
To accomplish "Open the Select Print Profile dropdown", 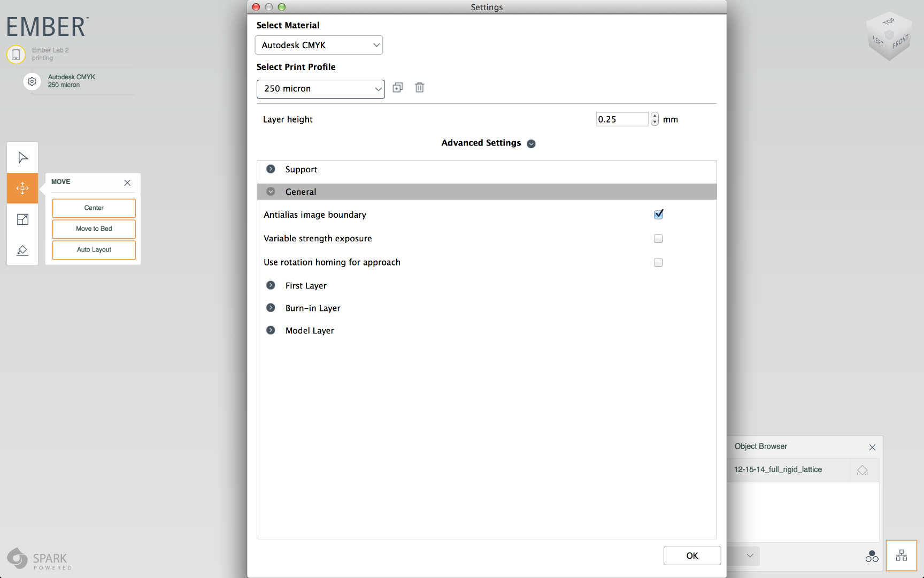I will (x=321, y=89).
